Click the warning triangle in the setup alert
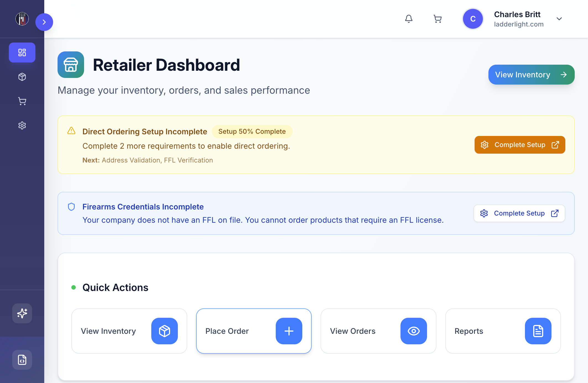Image resolution: width=588 pixels, height=383 pixels. tap(71, 131)
